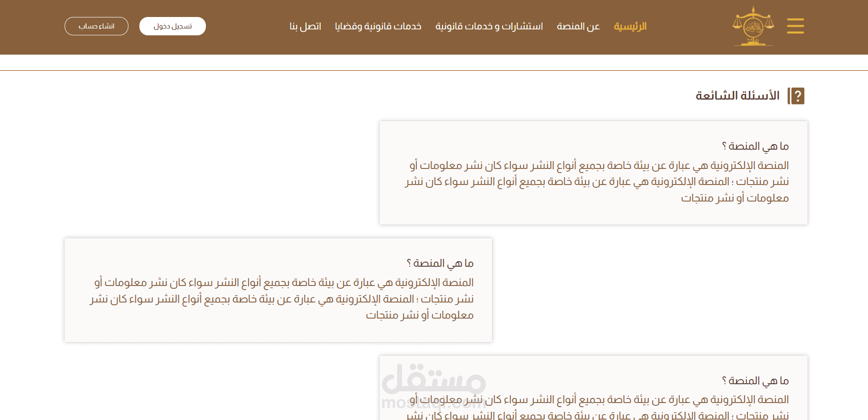Open اتصل بنا contact page
The image size is (868, 420).
point(305,26)
